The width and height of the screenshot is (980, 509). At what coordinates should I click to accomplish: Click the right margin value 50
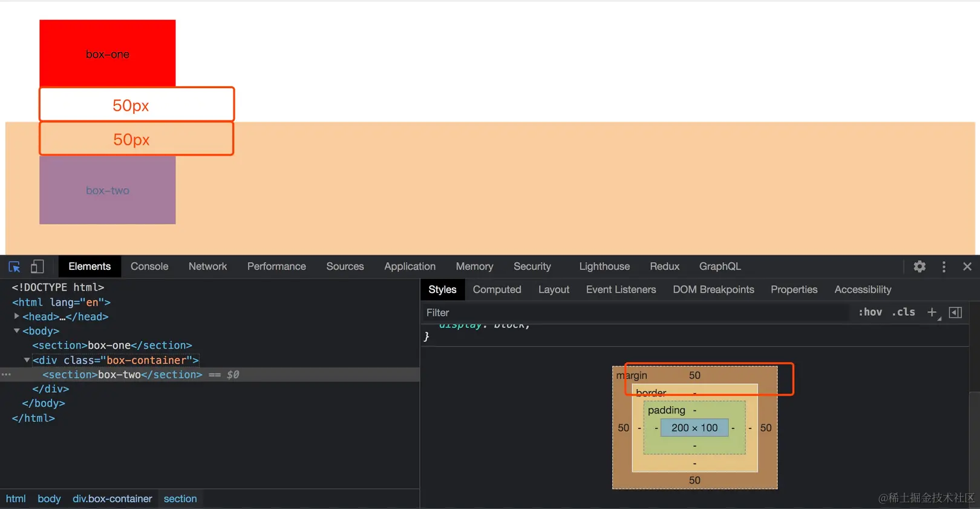766,428
